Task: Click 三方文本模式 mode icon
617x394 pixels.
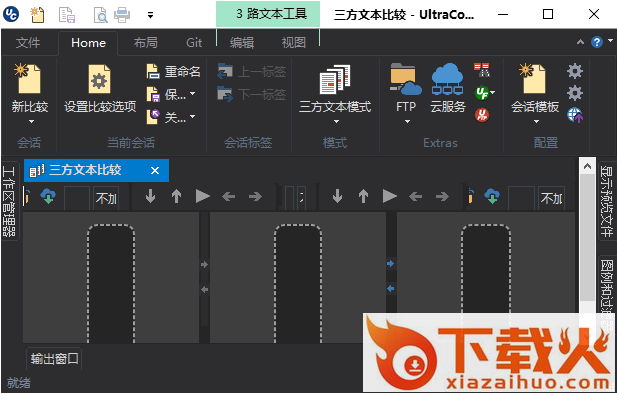Action: coord(335,80)
